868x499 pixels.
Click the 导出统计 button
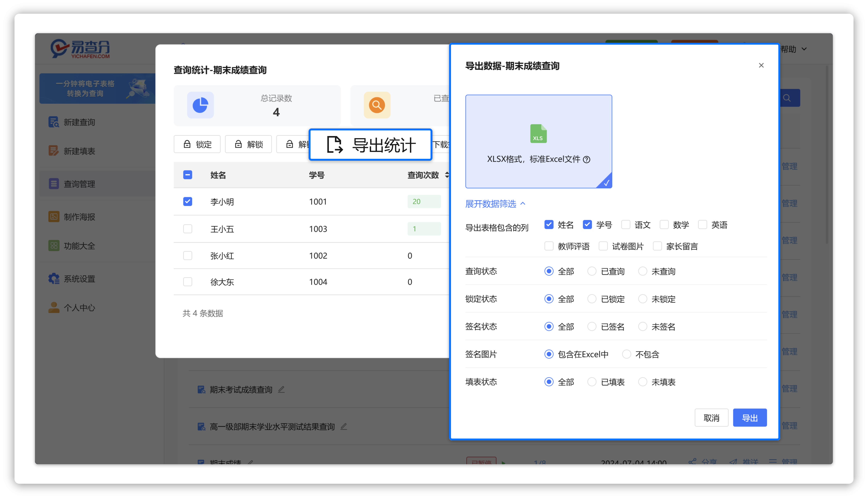tap(370, 145)
